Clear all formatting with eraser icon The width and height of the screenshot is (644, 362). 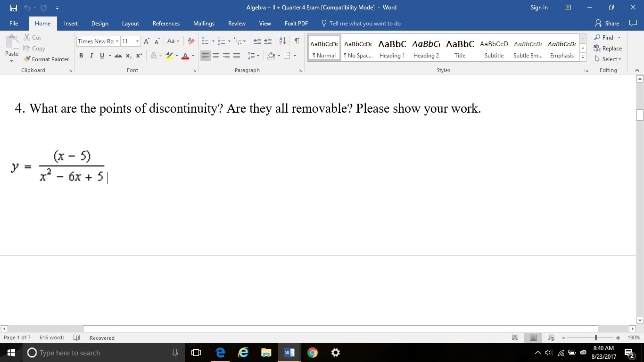pos(191,41)
